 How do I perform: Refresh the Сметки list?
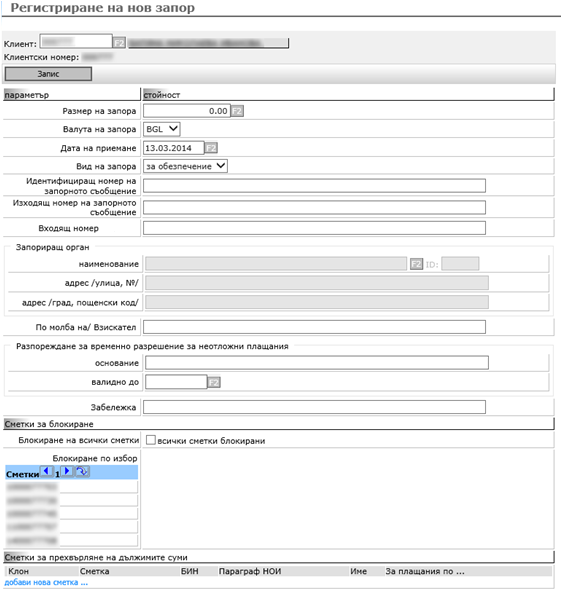pyautogui.click(x=82, y=471)
